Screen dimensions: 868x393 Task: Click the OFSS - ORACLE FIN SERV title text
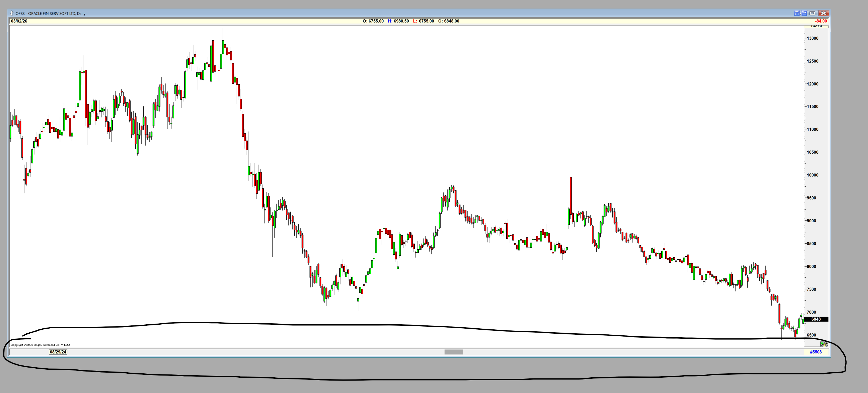click(50, 14)
